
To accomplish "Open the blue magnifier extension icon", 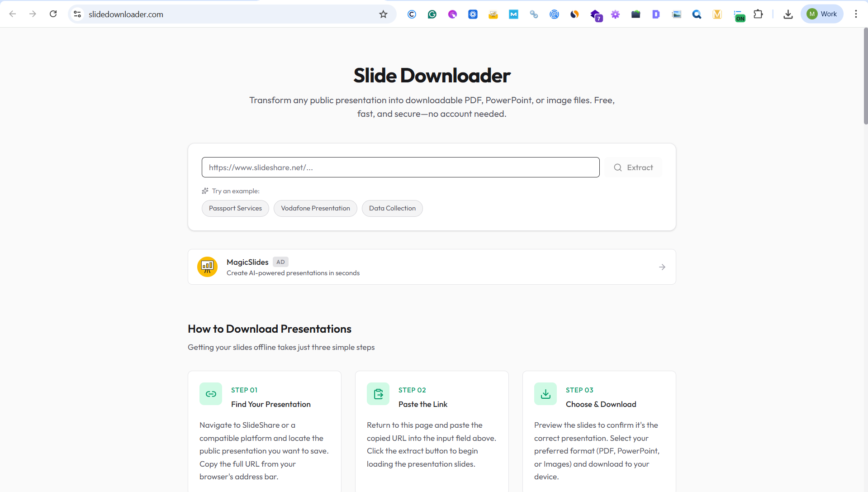I will pyautogui.click(x=697, y=14).
